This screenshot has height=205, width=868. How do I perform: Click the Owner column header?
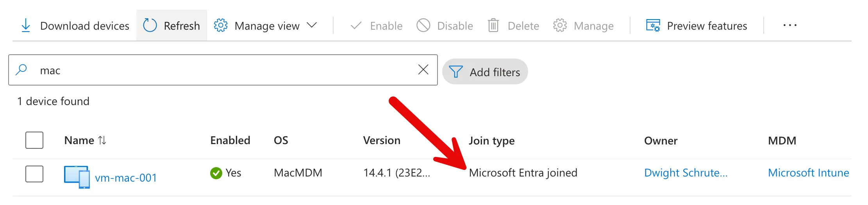661,141
